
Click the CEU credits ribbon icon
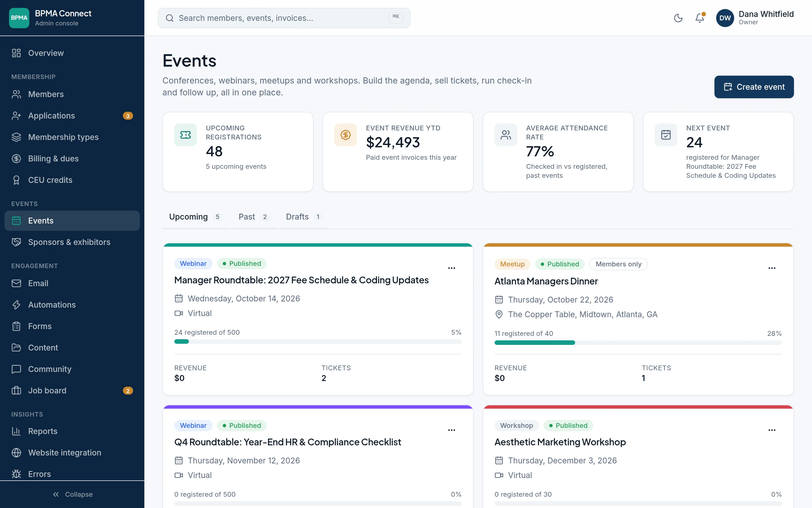tap(16, 180)
